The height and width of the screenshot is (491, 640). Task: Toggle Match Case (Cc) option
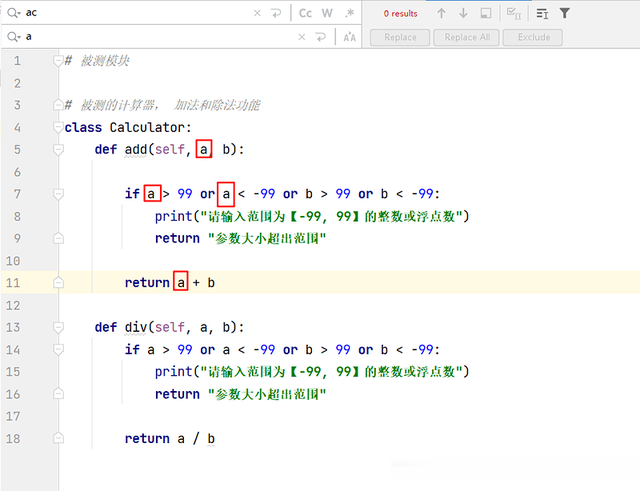pos(305,13)
